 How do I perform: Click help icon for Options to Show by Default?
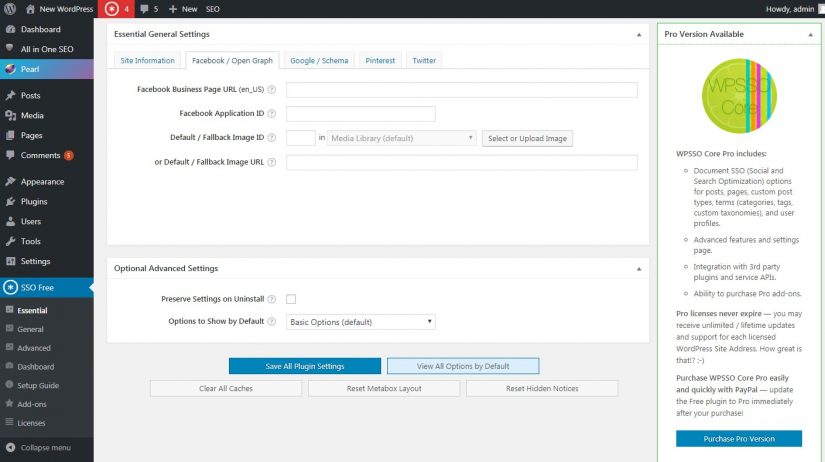[x=271, y=321]
